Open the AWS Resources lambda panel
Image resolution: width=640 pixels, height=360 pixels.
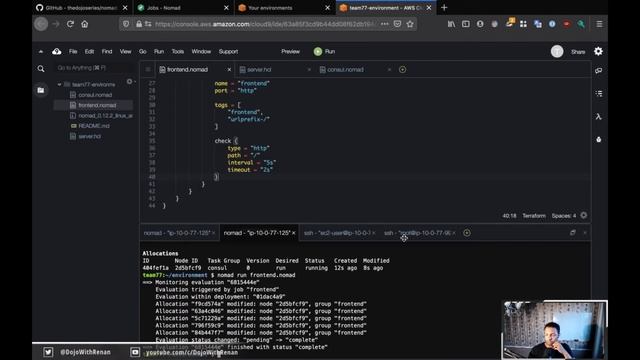(598, 117)
